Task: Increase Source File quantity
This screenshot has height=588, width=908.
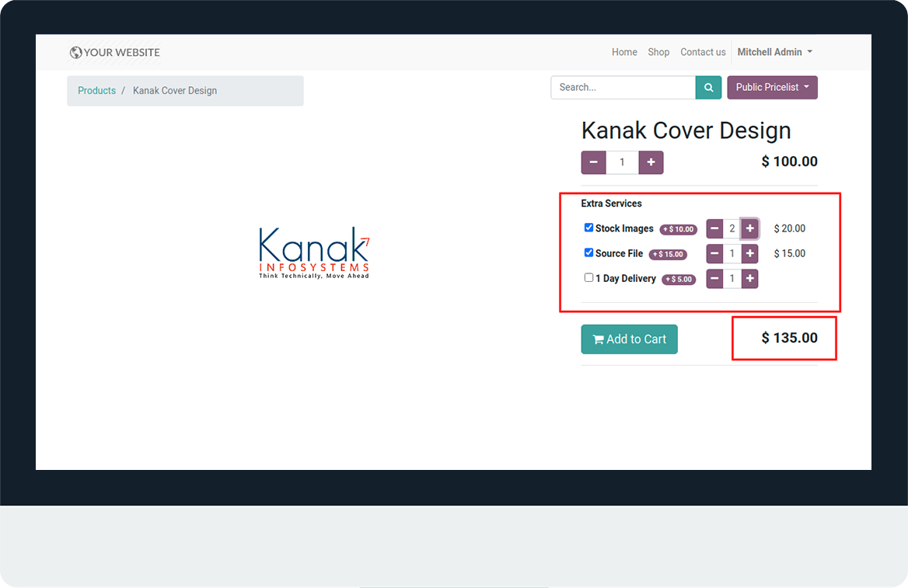Action: 750,253
